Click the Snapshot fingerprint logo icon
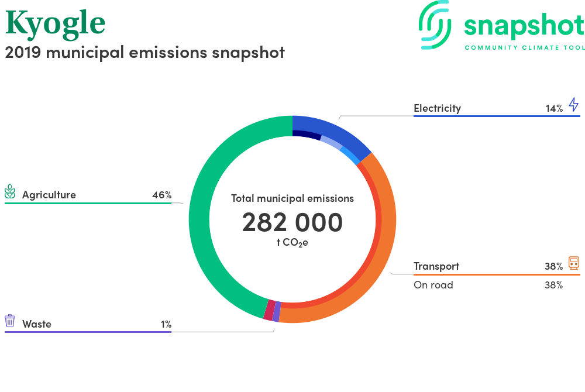585x392 pixels. click(x=435, y=25)
